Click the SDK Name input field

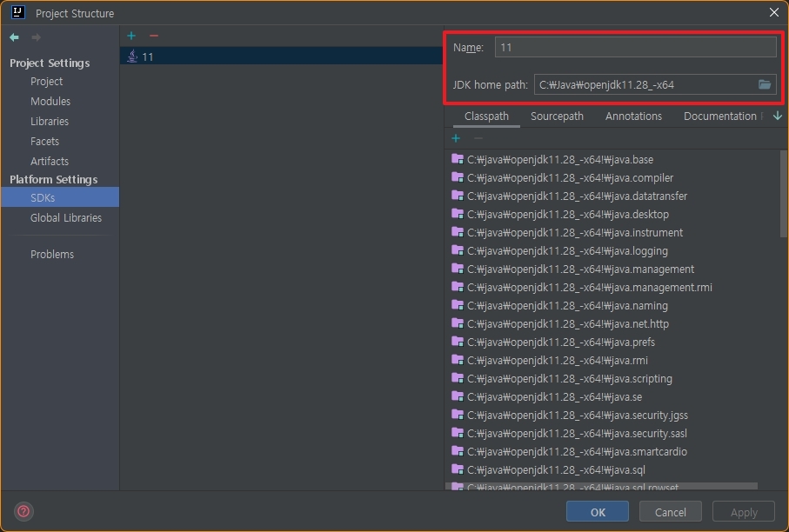636,47
